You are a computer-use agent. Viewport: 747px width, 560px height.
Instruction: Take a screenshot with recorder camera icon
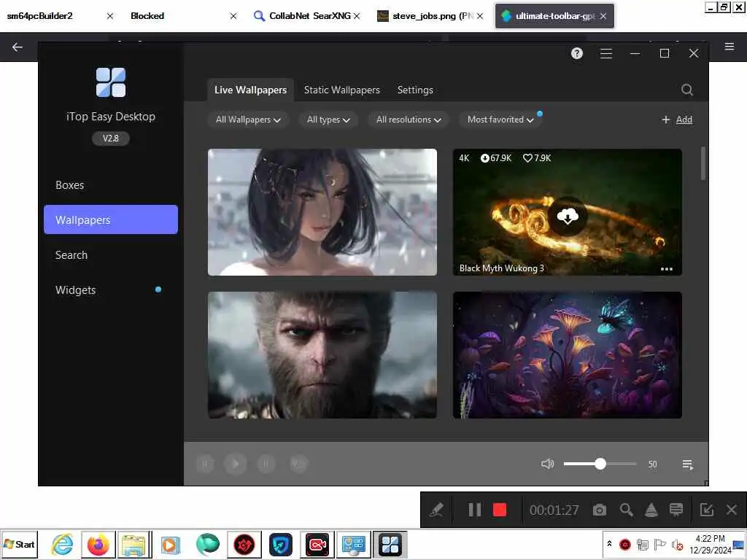(x=600, y=510)
